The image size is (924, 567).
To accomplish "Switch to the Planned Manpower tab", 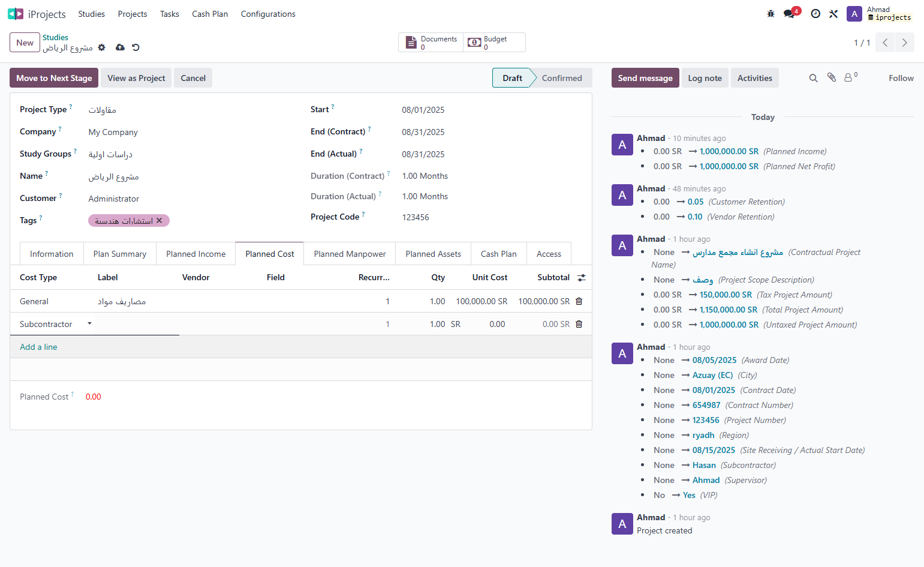I will pos(350,254).
